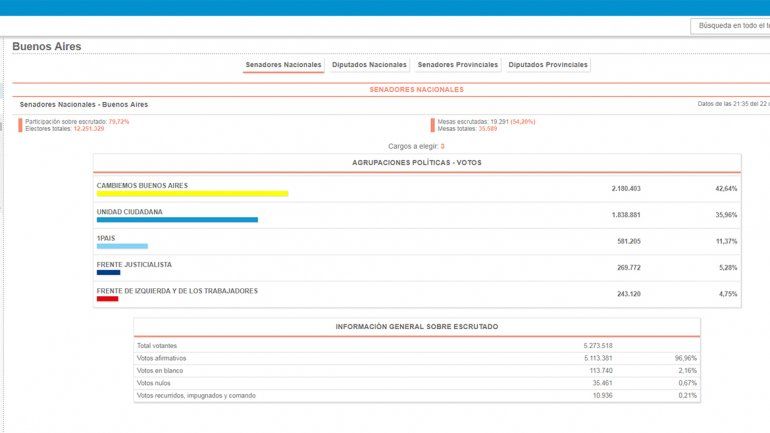This screenshot has width=770, height=433.
Task: Click the percentage 96,96%
Action: point(686,358)
